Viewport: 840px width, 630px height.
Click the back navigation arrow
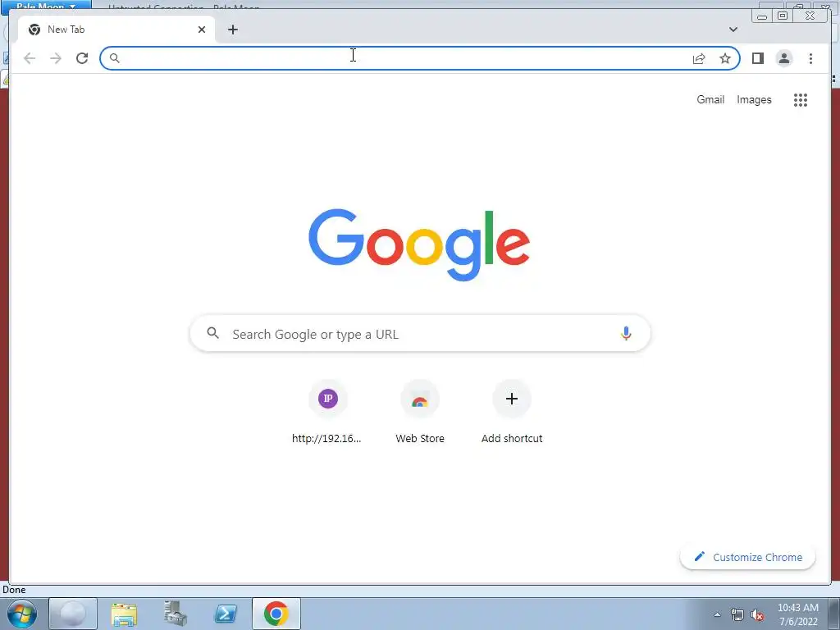30,58
